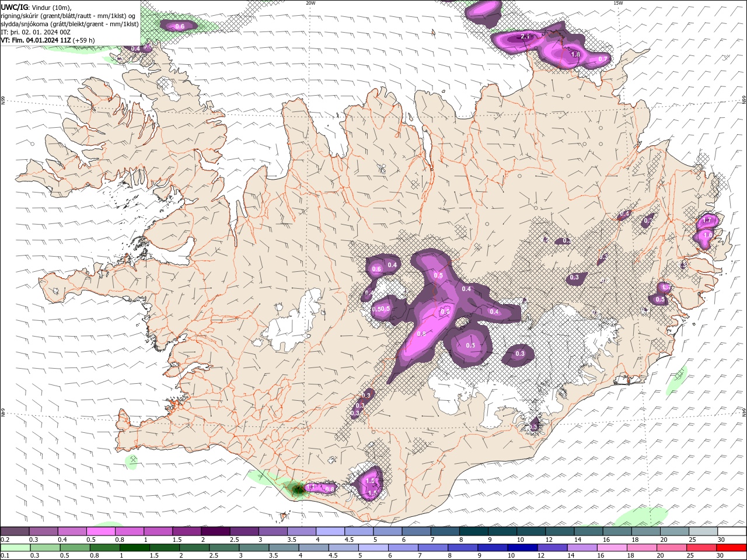
Task: Click the 25 label under the rain legend
Action: [691, 556]
